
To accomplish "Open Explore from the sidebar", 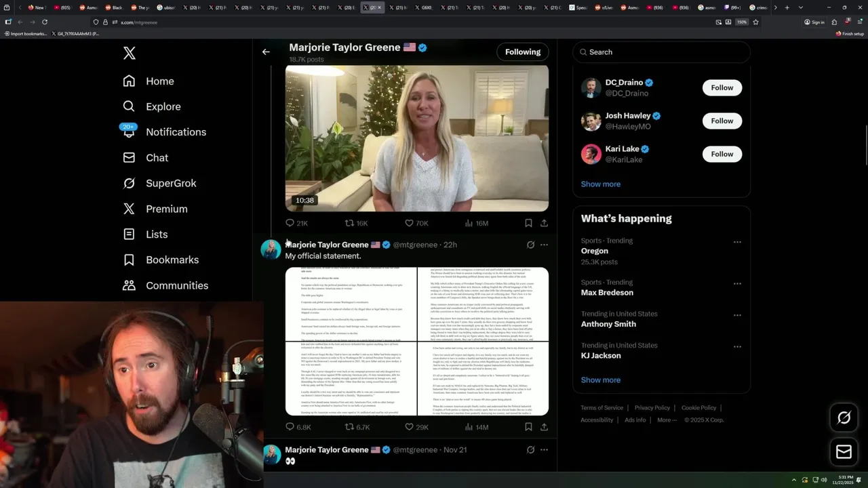I will tap(152, 106).
